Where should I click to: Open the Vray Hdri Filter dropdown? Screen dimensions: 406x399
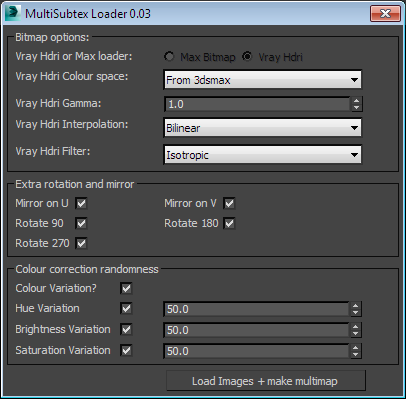(263, 155)
